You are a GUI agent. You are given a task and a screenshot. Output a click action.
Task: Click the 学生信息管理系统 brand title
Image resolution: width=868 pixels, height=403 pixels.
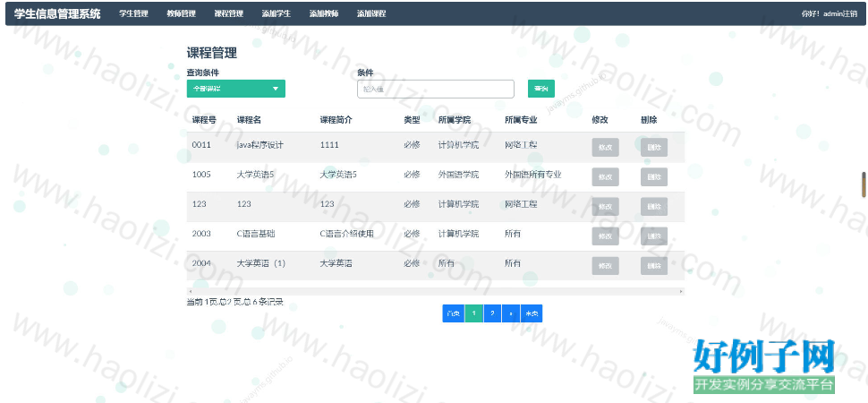[57, 13]
